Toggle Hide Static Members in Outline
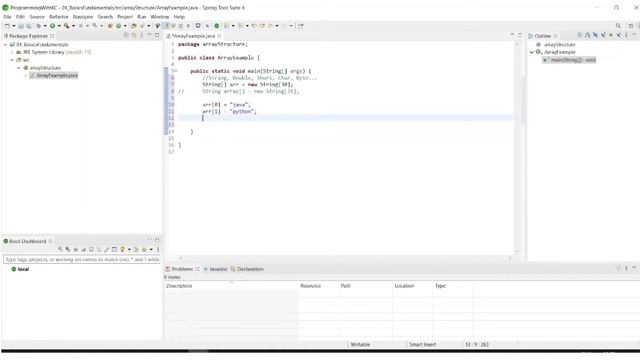This screenshot has width=640, height=360. click(x=603, y=36)
